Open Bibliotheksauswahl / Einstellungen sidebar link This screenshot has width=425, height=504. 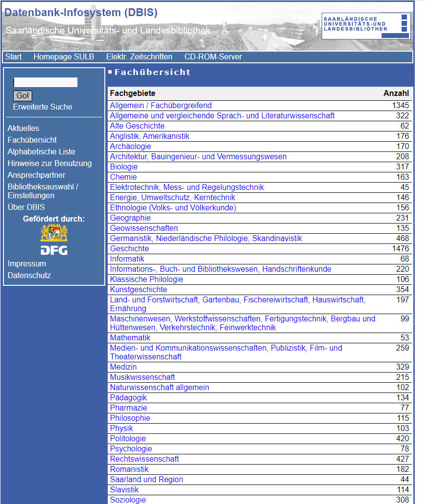[x=43, y=191]
